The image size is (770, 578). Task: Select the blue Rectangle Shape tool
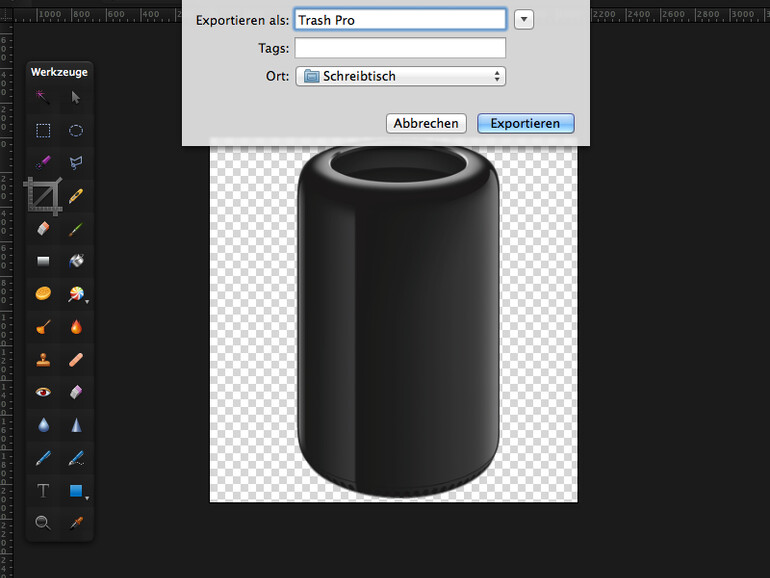click(x=77, y=491)
